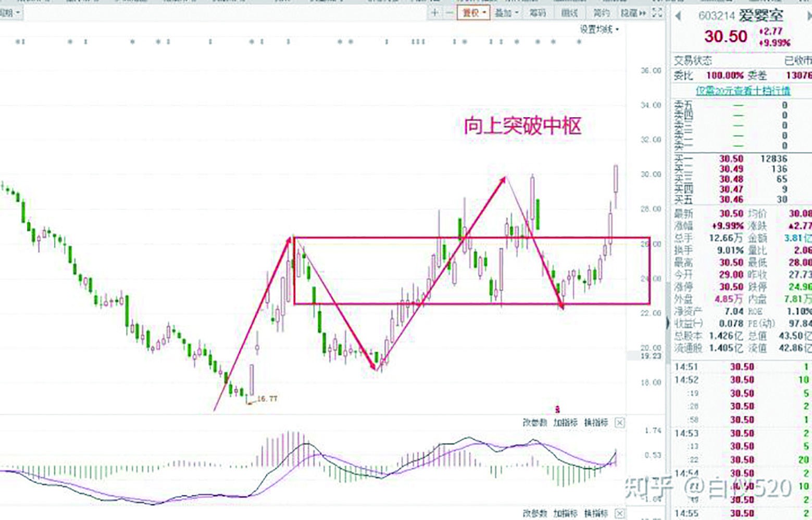Go to next stock with right arrow icon
Screen dimensions: 812x520
click(807, 16)
